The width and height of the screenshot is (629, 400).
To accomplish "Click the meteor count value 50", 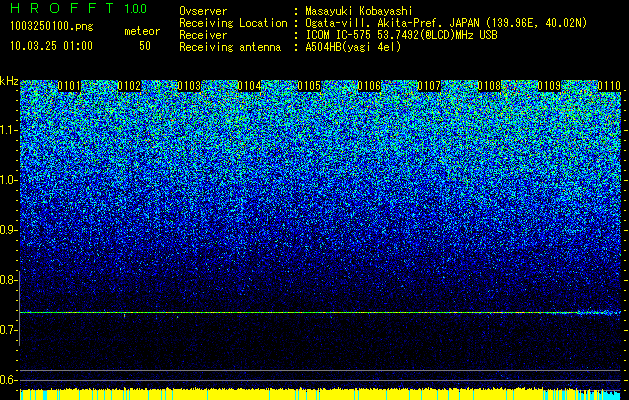I will pos(145,46).
